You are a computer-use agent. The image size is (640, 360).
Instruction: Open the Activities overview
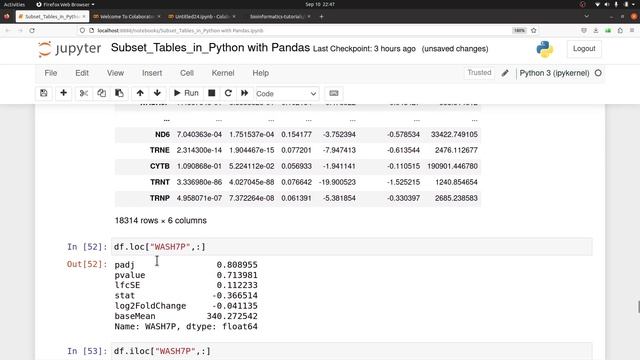14,4
